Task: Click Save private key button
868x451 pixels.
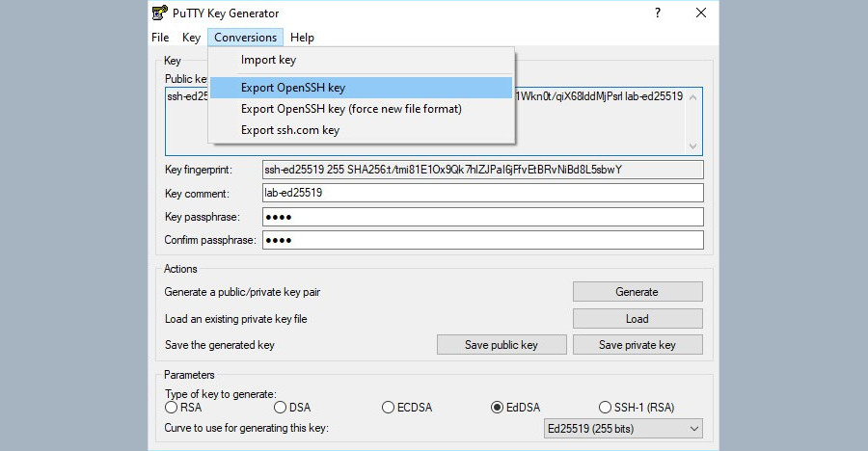Action: click(637, 345)
